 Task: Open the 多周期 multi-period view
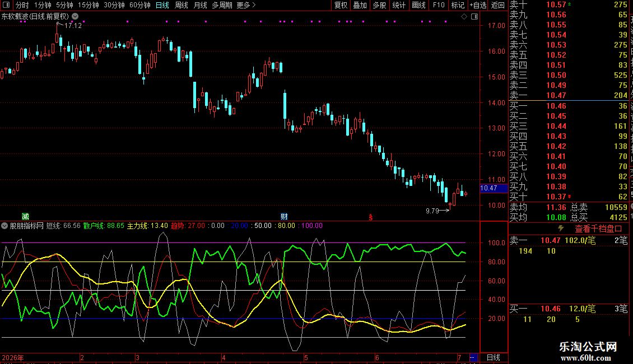point(222,5)
